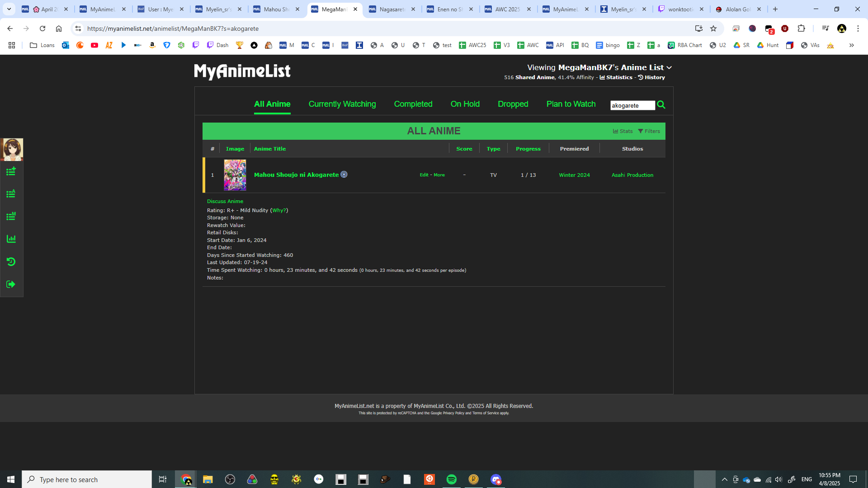The image size is (868, 488).
Task: Click the browser reload button
Action: pyautogui.click(x=42, y=28)
